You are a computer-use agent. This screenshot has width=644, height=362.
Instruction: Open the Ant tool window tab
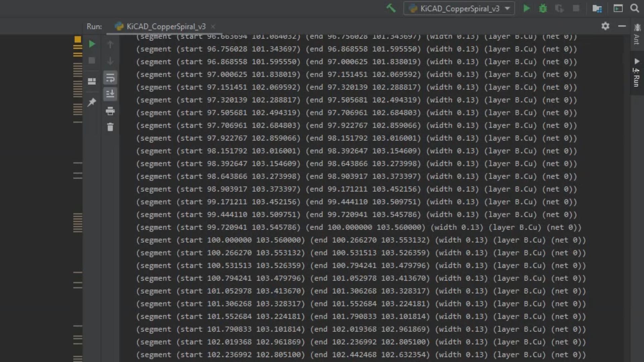click(637, 35)
